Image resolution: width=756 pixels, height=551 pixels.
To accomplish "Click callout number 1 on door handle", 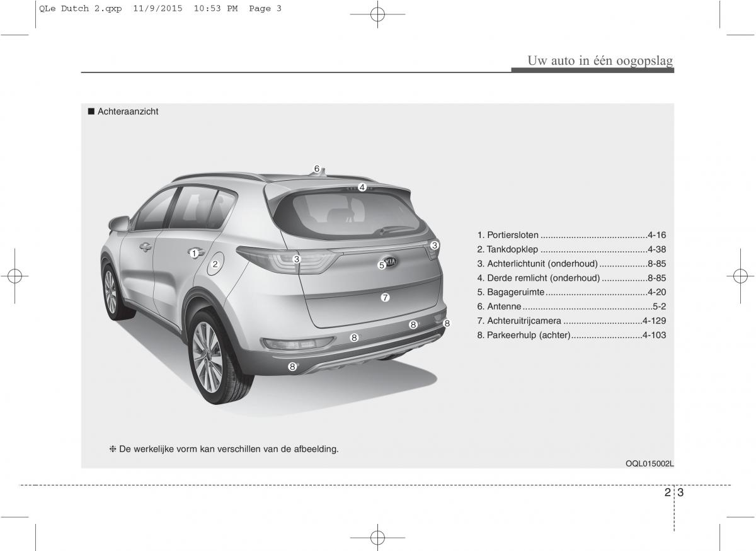I will (195, 253).
